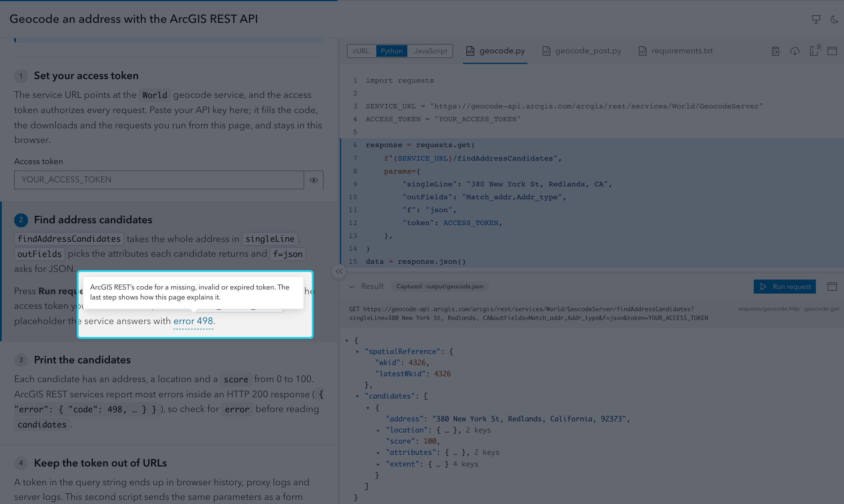Open the geocode.py file tab
Image resolution: width=844 pixels, height=504 pixels.
[495, 51]
